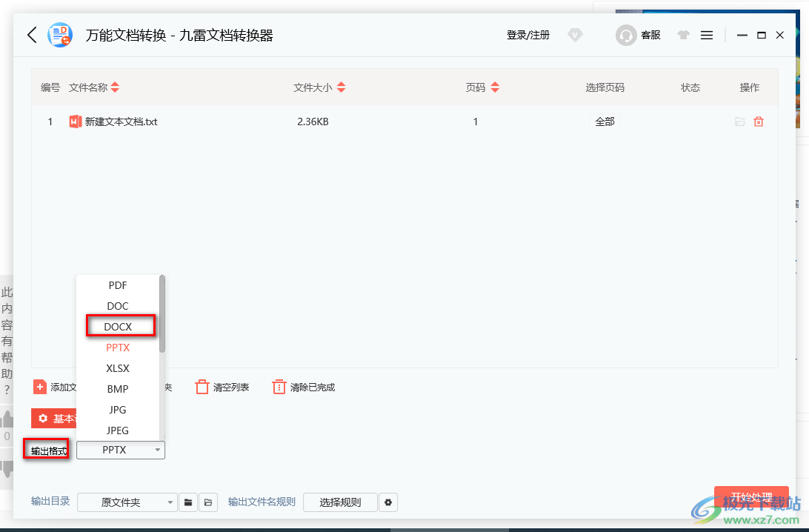This screenshot has height=532, width=809.
Task: Sort list by 文件大小 column arrows
Action: click(341, 87)
